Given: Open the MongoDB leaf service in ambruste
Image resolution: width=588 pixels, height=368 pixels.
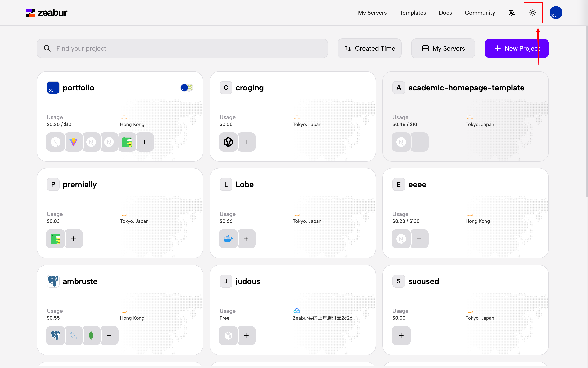Looking at the screenshot, I should 91,336.
